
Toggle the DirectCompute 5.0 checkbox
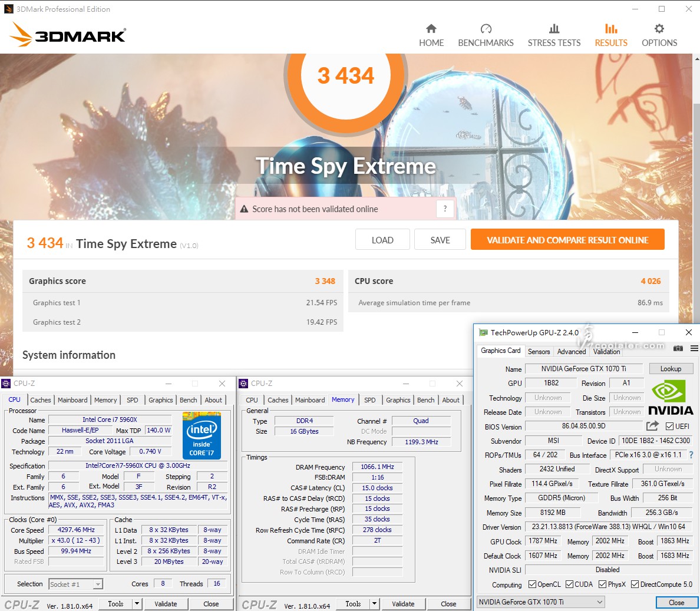635,584
